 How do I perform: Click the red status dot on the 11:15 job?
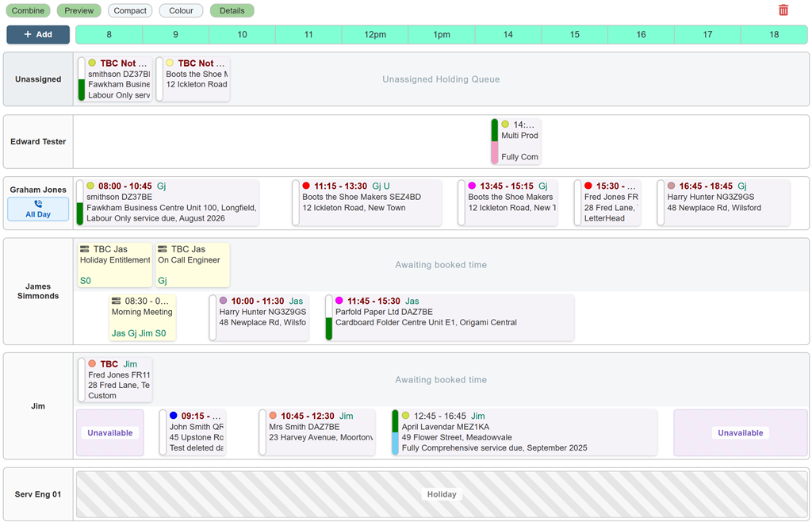point(306,186)
